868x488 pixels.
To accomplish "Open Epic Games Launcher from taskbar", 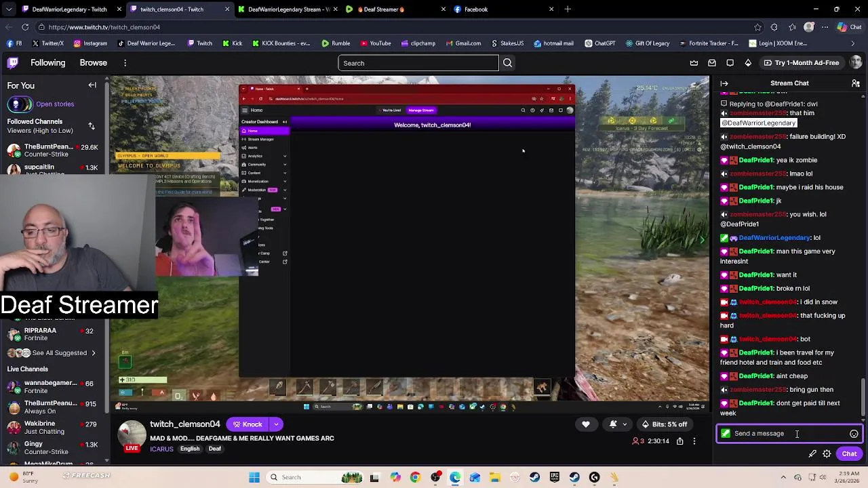I will coord(555,477).
